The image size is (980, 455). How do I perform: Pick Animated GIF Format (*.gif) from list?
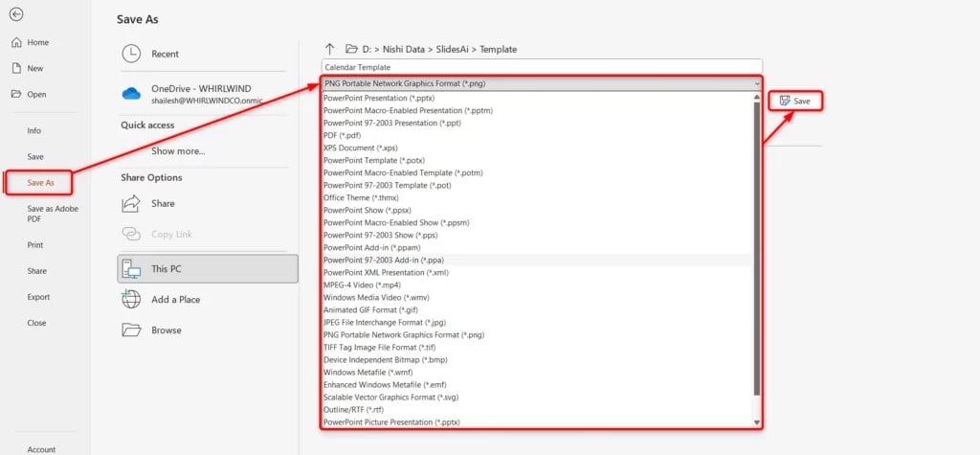click(x=371, y=310)
